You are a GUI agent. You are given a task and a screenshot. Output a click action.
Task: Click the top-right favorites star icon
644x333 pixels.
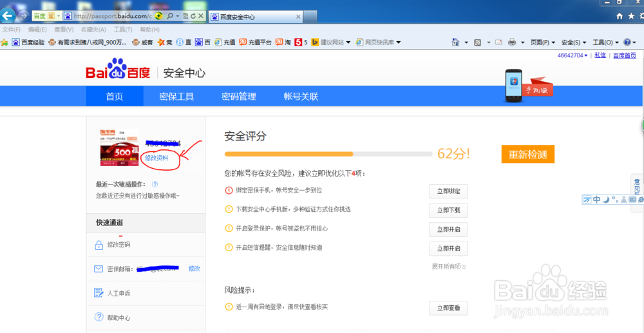click(x=631, y=16)
